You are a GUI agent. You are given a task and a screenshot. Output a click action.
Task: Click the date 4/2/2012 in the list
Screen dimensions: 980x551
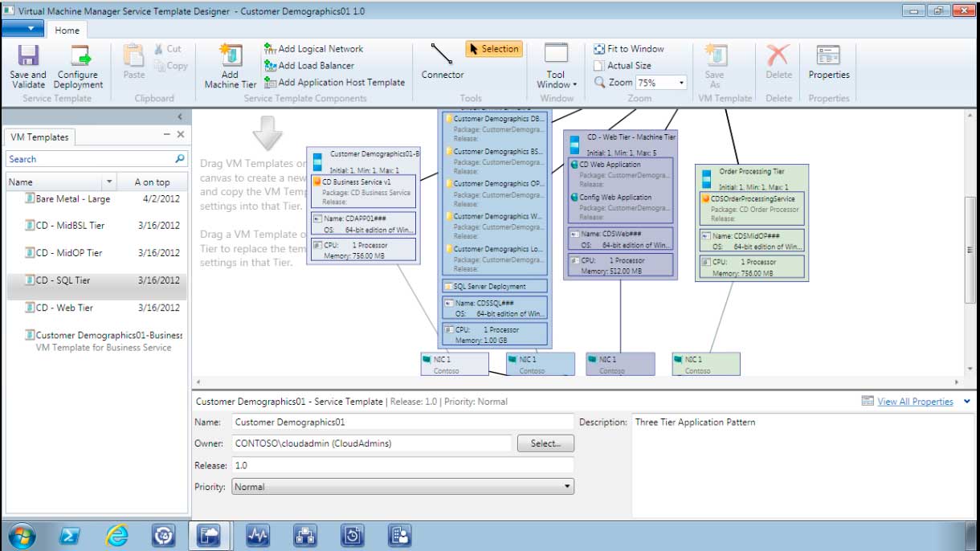click(x=161, y=199)
